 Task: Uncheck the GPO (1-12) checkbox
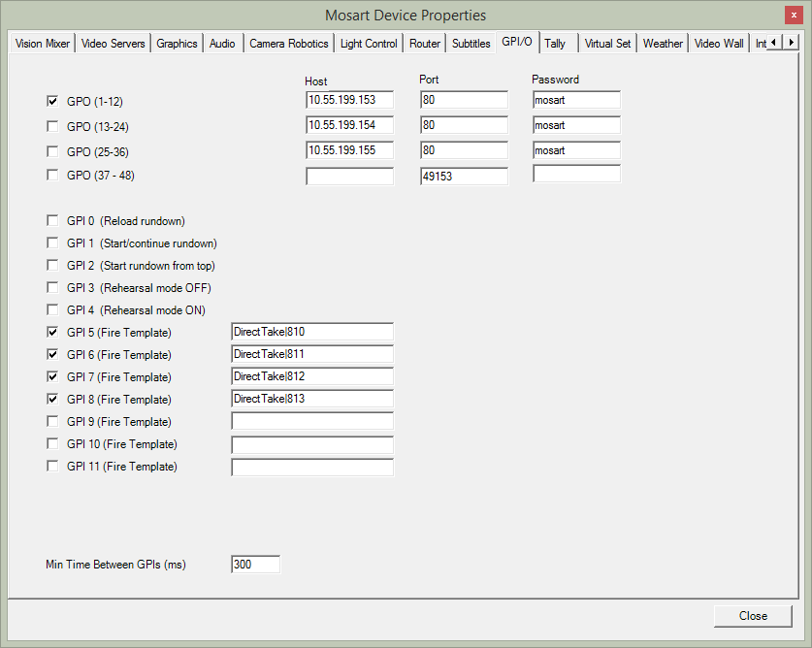52,101
